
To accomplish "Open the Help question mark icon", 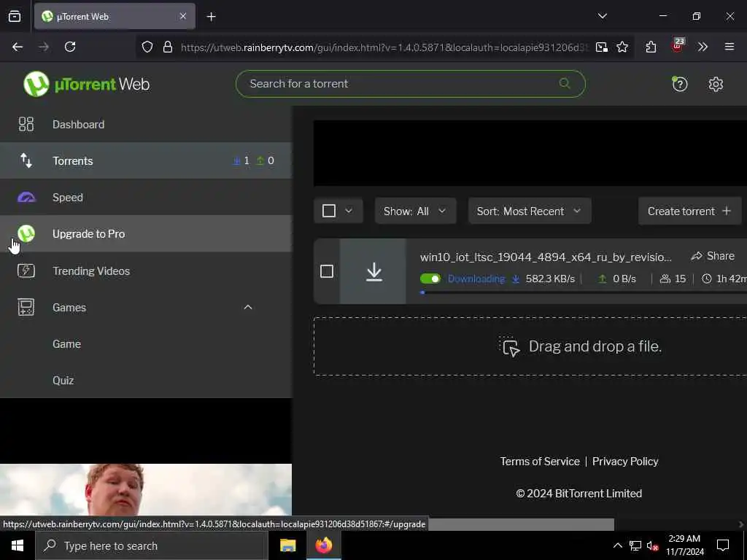I will [679, 85].
